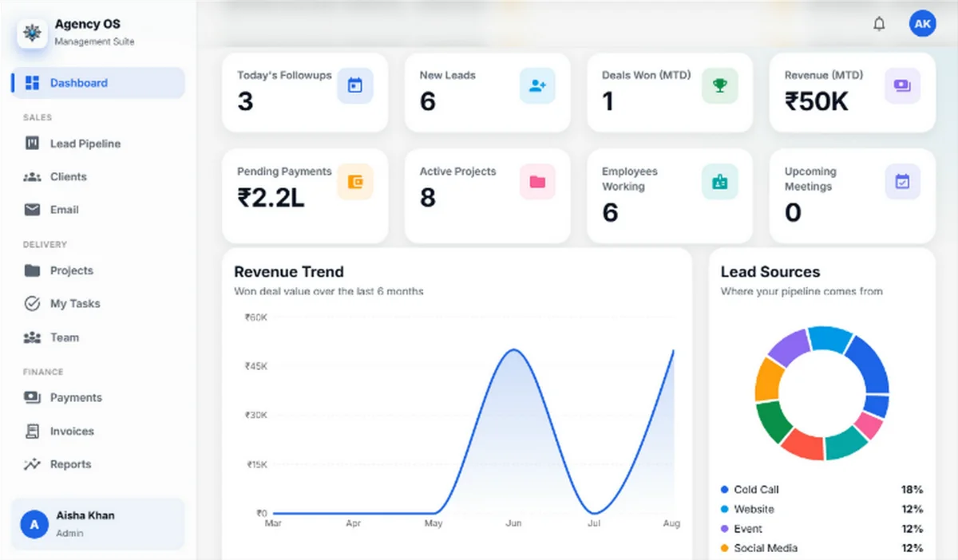The image size is (958, 560).
Task: Click the Aisha Khan admin profile card
Action: tap(98, 524)
